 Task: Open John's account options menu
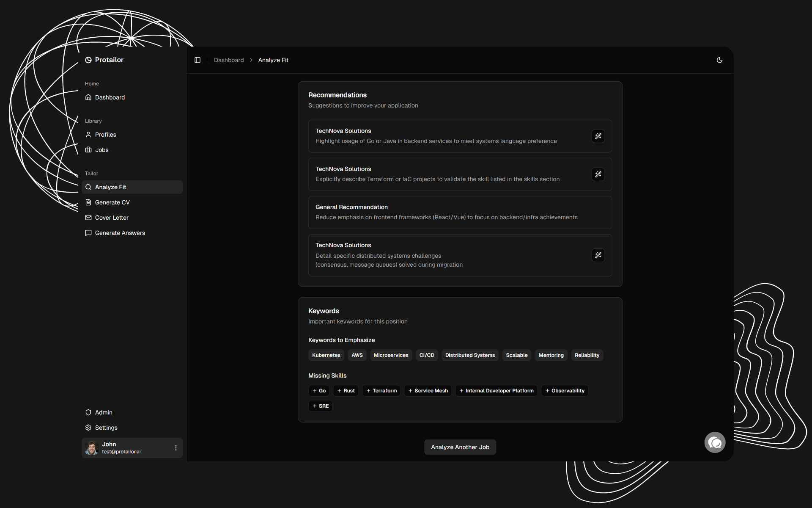tap(176, 448)
